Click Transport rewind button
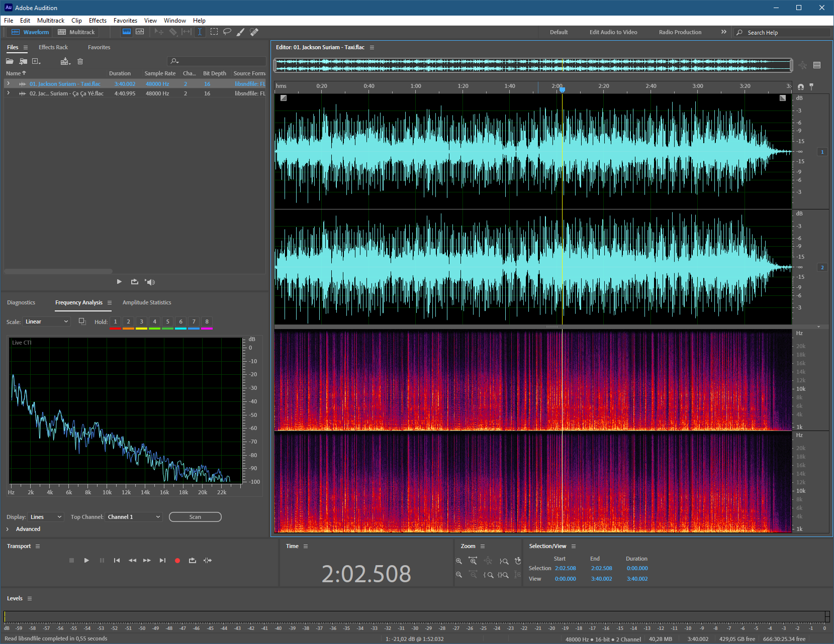The height and width of the screenshot is (644, 834). point(132,560)
